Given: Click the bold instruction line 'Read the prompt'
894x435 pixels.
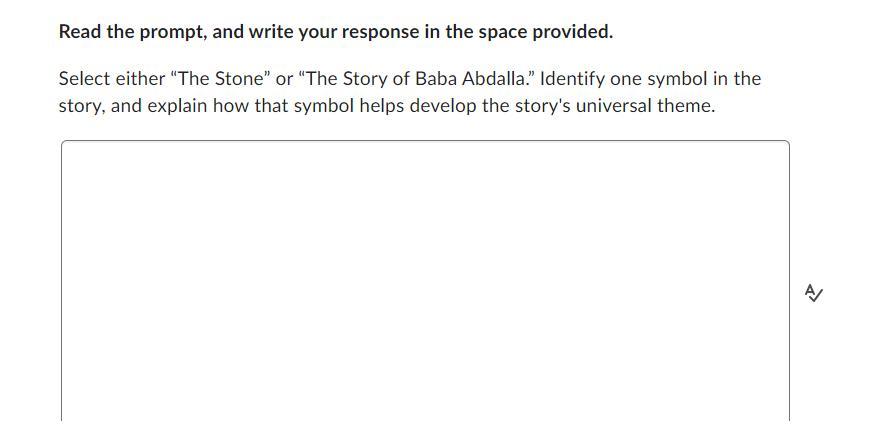Looking at the screenshot, I should point(335,31).
